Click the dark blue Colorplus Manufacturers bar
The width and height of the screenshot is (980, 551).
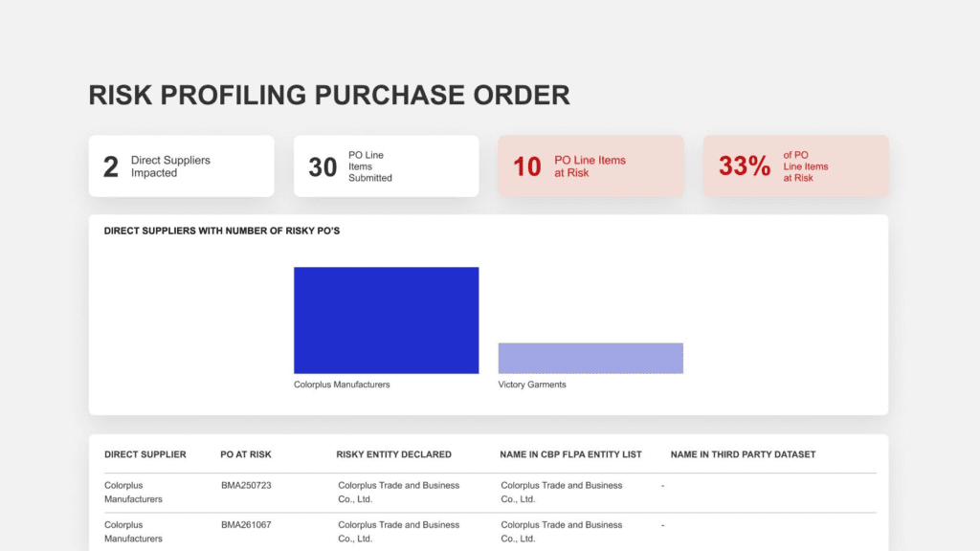coord(386,320)
